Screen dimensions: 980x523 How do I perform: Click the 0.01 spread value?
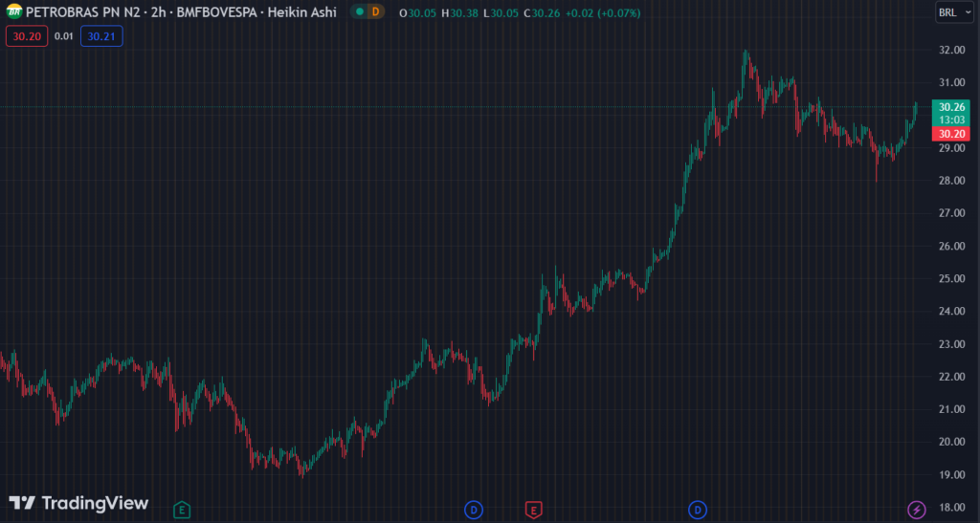point(64,36)
